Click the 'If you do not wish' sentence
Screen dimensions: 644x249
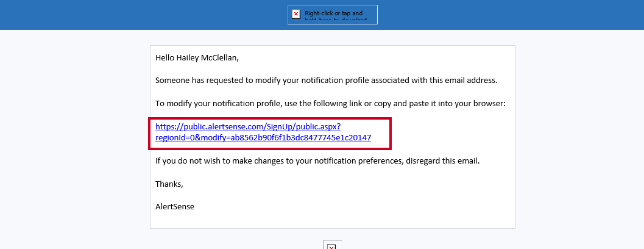click(x=317, y=161)
